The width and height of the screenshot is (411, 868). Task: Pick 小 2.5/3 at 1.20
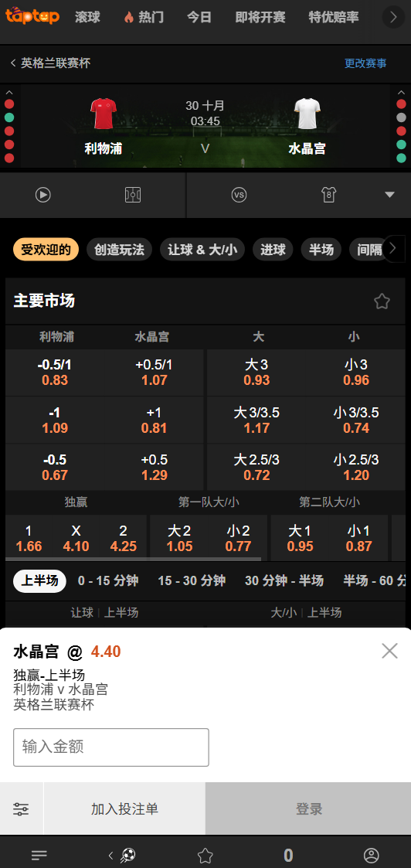click(356, 467)
